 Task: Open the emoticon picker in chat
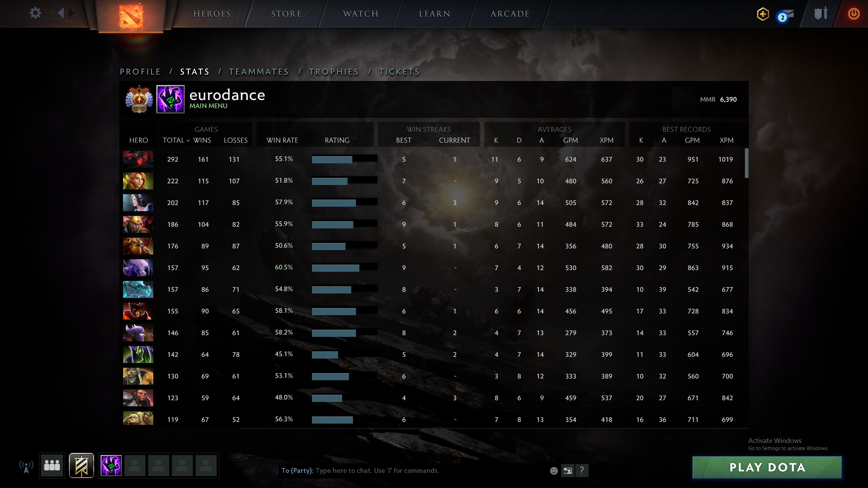tap(553, 470)
